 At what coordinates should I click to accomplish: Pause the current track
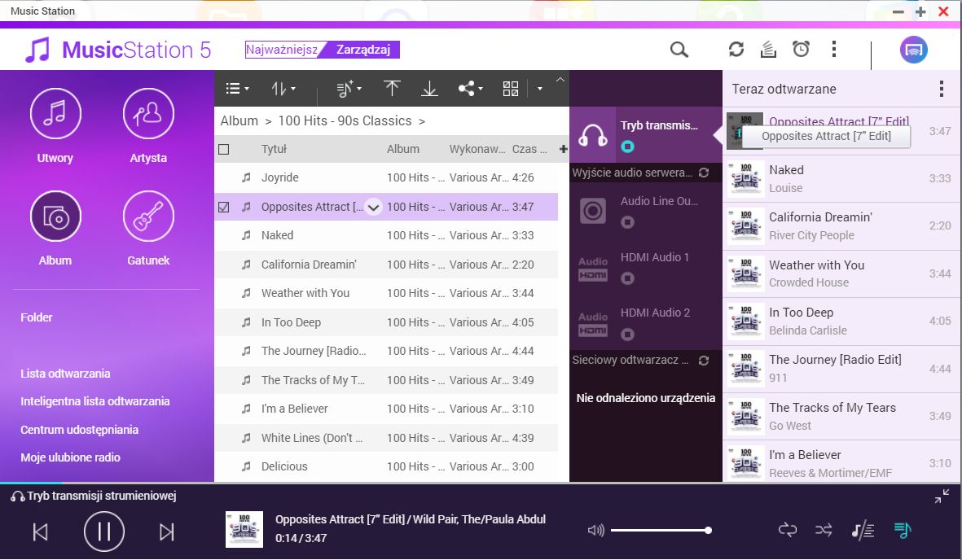104,532
